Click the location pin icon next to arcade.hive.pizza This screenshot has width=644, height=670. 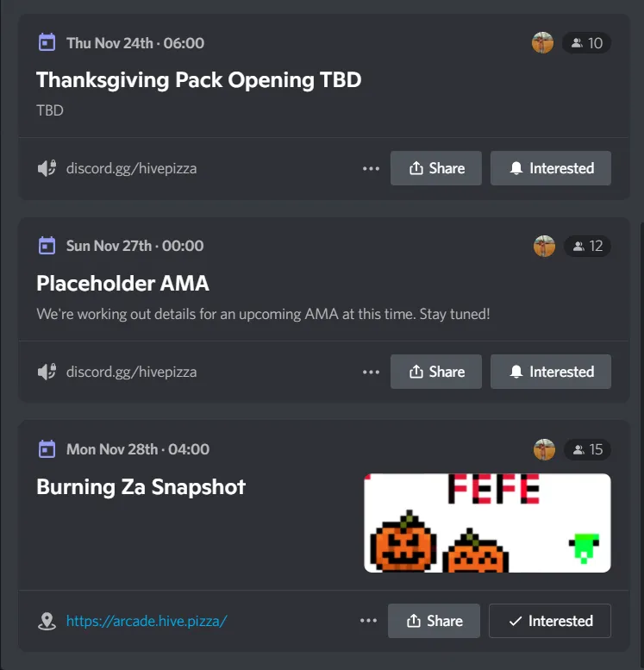[47, 621]
